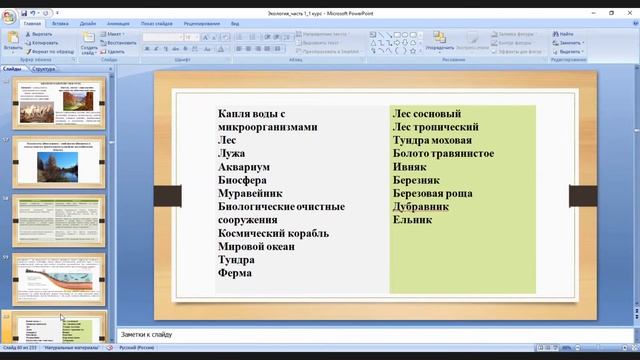Apply numbered list
The image size is (640, 360).
pos(253,38)
